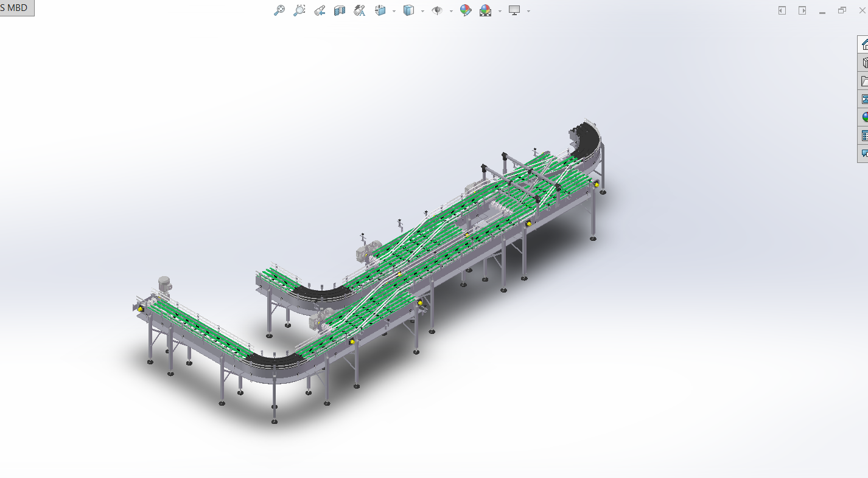Click the right-pointing panel expand arrow button
This screenshot has width=868, height=478.
802,10
